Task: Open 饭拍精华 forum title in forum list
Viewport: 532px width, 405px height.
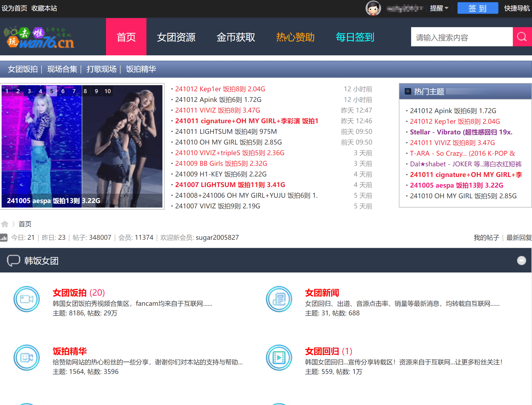Action: (x=70, y=351)
